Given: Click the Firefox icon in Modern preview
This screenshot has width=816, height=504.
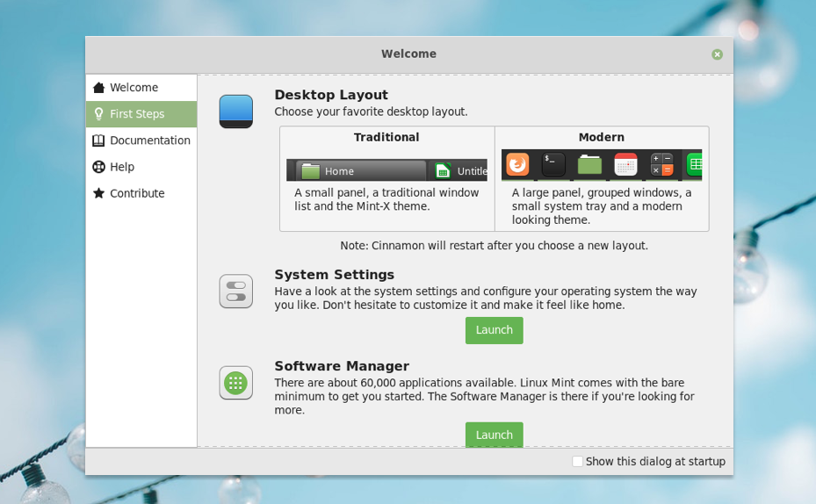Looking at the screenshot, I should [x=517, y=164].
